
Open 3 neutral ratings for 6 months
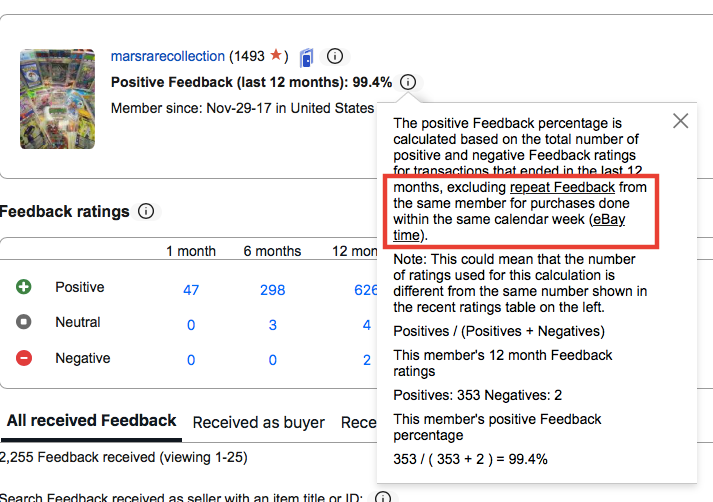(x=272, y=325)
